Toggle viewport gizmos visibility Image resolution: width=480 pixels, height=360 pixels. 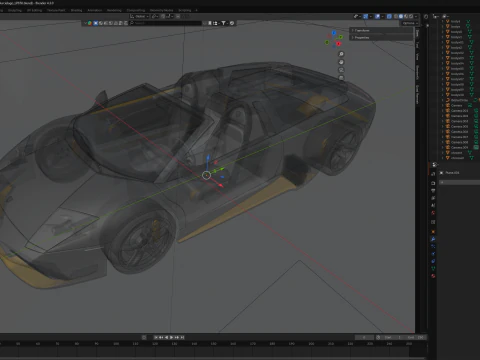pos(365,16)
